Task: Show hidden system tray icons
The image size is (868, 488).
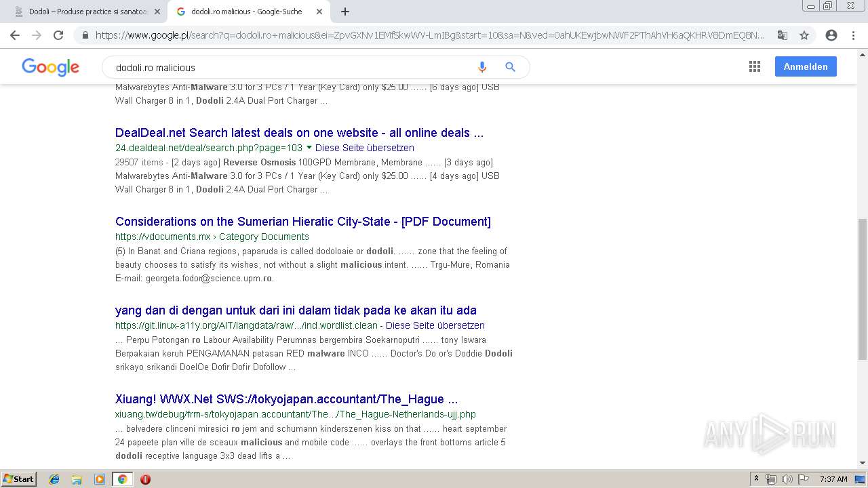Action: point(756,479)
